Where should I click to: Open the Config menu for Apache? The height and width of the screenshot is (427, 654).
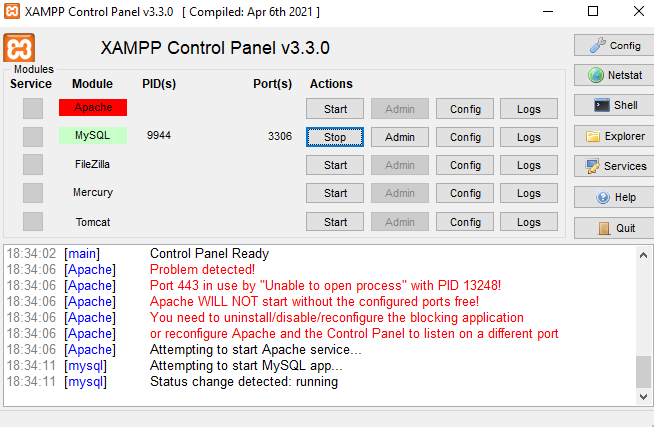pos(465,108)
